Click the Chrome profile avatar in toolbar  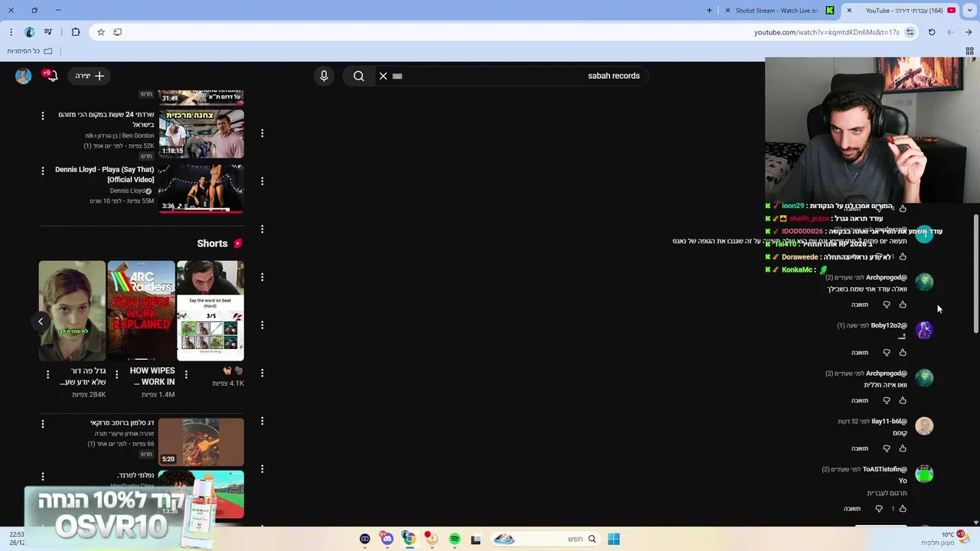(29, 32)
